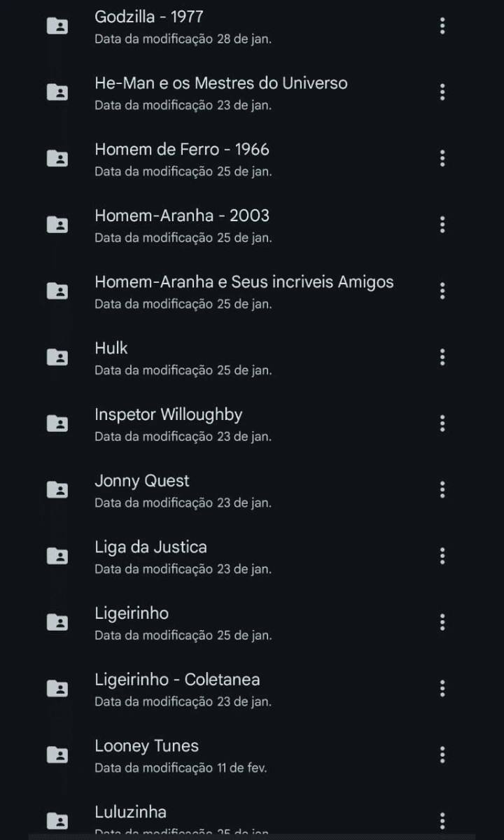Open the Ligeirinho folder
Screen dimensions: 504x840
coord(132,613)
